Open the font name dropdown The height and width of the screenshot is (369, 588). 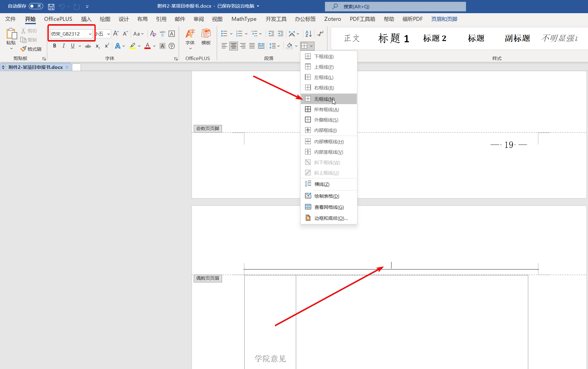(x=90, y=34)
